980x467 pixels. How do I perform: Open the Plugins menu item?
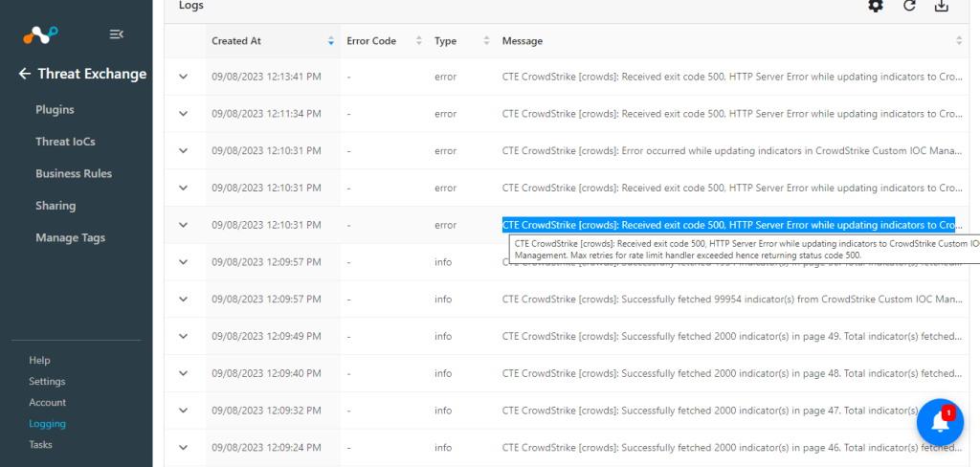(55, 109)
